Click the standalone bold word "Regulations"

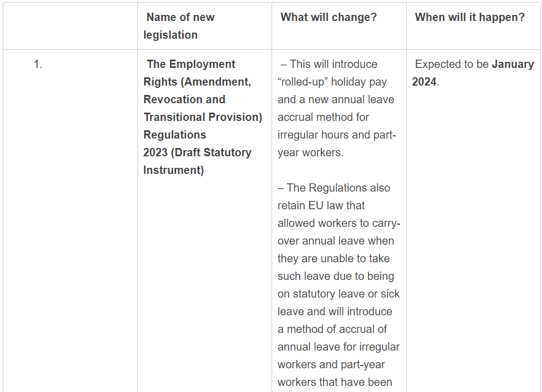pos(174,135)
